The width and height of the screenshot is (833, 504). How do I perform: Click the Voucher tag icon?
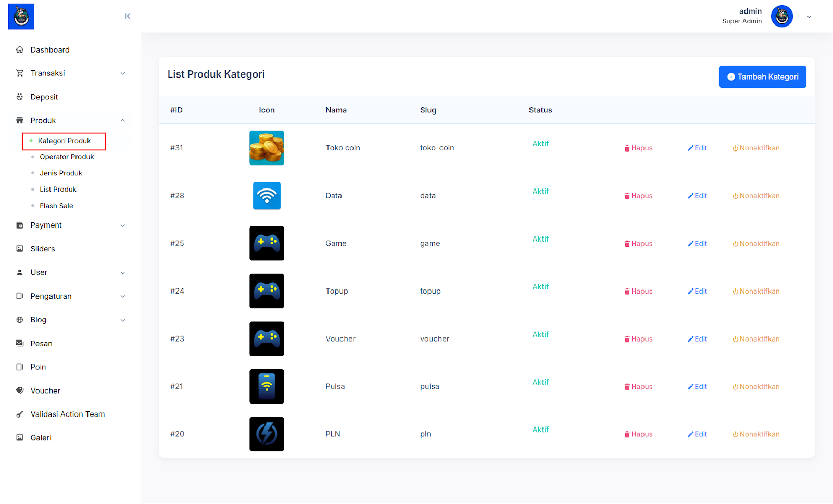tap(20, 390)
